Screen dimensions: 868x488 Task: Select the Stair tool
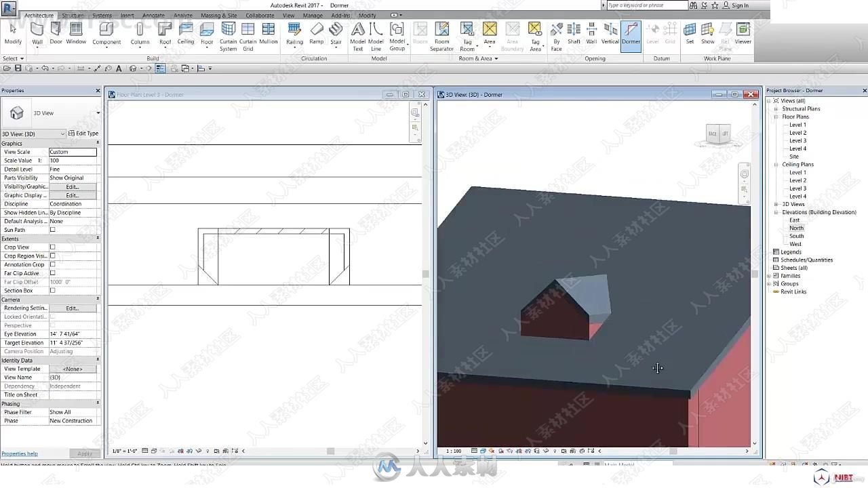tap(336, 34)
